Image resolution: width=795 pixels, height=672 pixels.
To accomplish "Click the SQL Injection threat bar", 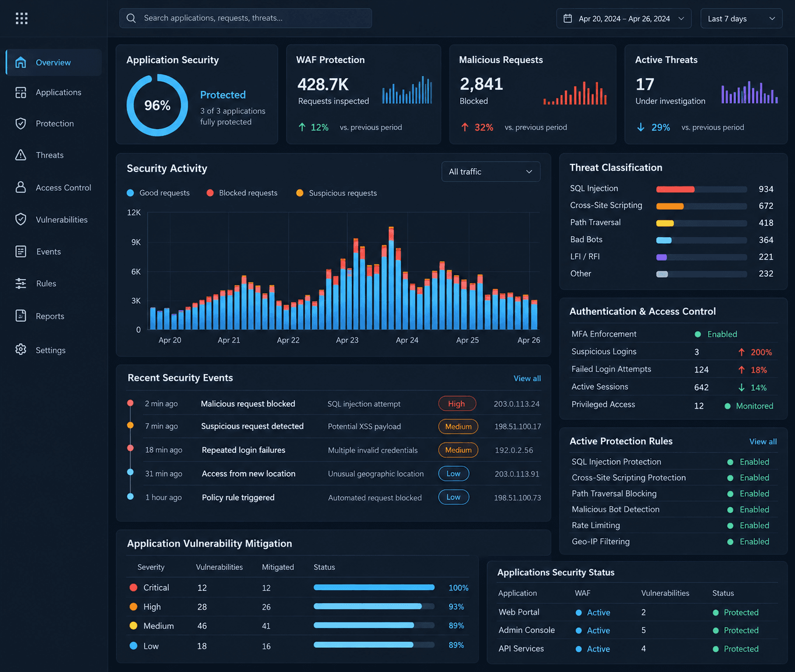I will [702, 189].
